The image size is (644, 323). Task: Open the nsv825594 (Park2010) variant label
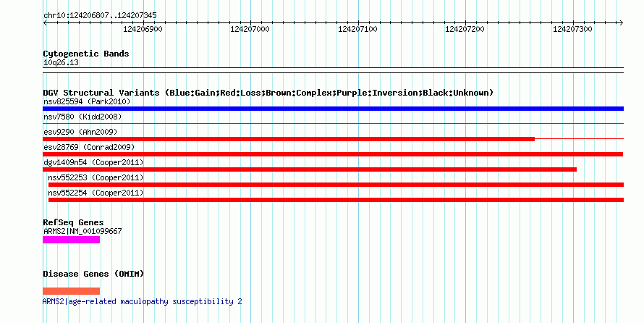87,101
